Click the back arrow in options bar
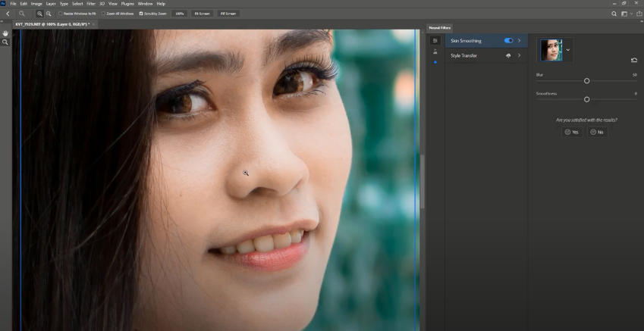The image size is (644, 331). tap(8, 14)
